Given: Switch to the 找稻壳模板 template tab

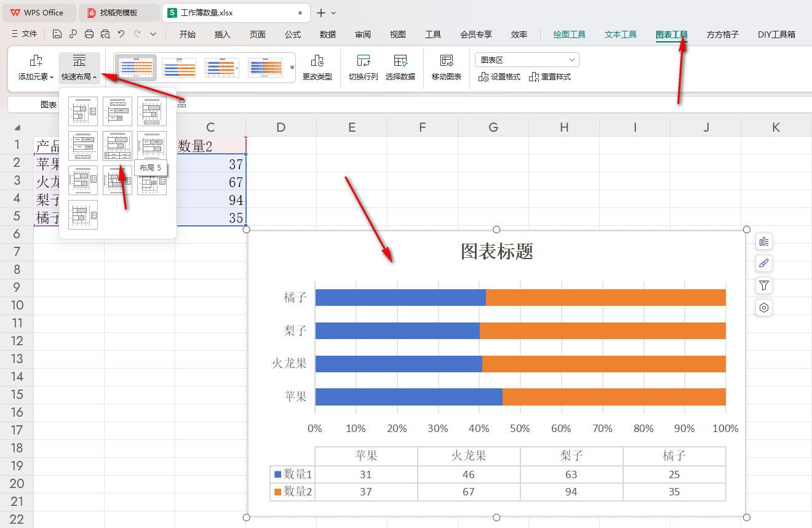Looking at the screenshot, I should point(119,13).
